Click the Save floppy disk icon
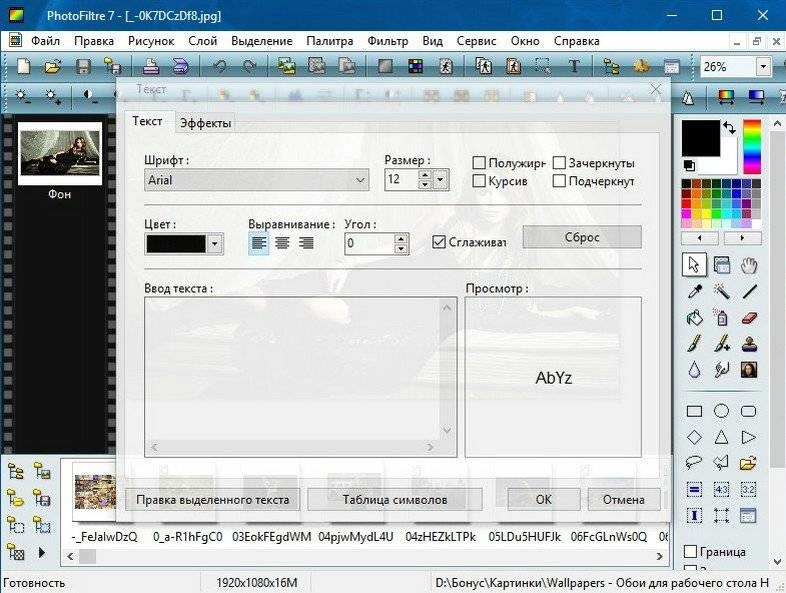The image size is (786, 593). tap(83, 66)
